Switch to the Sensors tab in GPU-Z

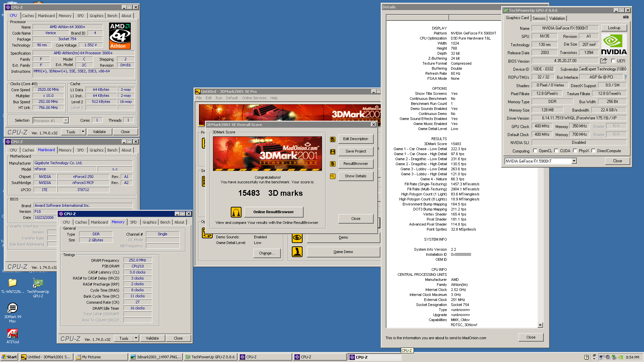click(539, 18)
